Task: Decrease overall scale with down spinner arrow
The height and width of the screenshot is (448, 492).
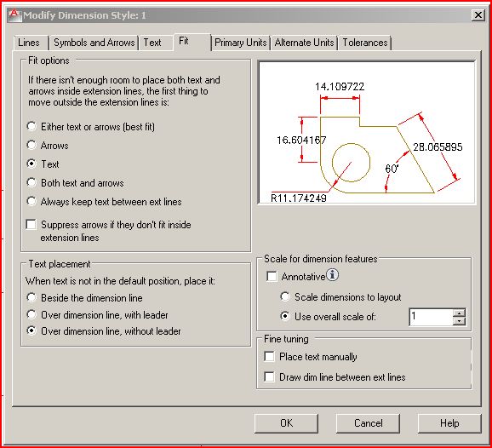Action: click(459, 321)
